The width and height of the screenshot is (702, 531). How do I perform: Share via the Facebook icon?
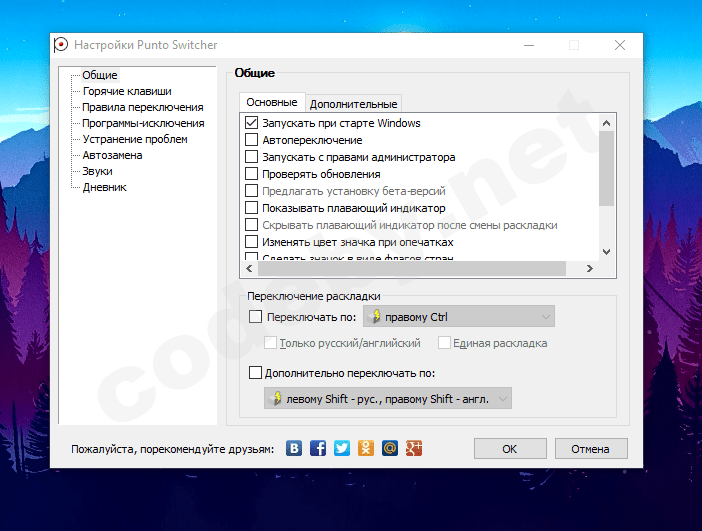click(318, 448)
